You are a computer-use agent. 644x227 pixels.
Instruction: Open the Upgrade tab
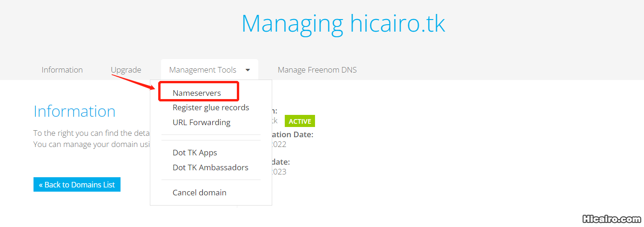126,70
